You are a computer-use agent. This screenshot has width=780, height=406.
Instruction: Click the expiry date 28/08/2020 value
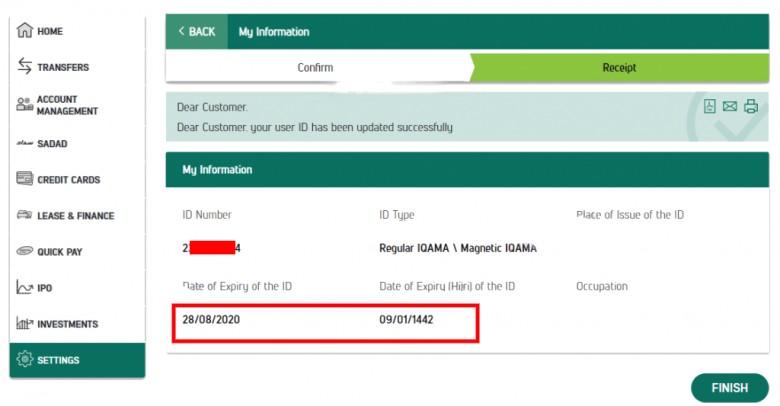pyautogui.click(x=211, y=319)
